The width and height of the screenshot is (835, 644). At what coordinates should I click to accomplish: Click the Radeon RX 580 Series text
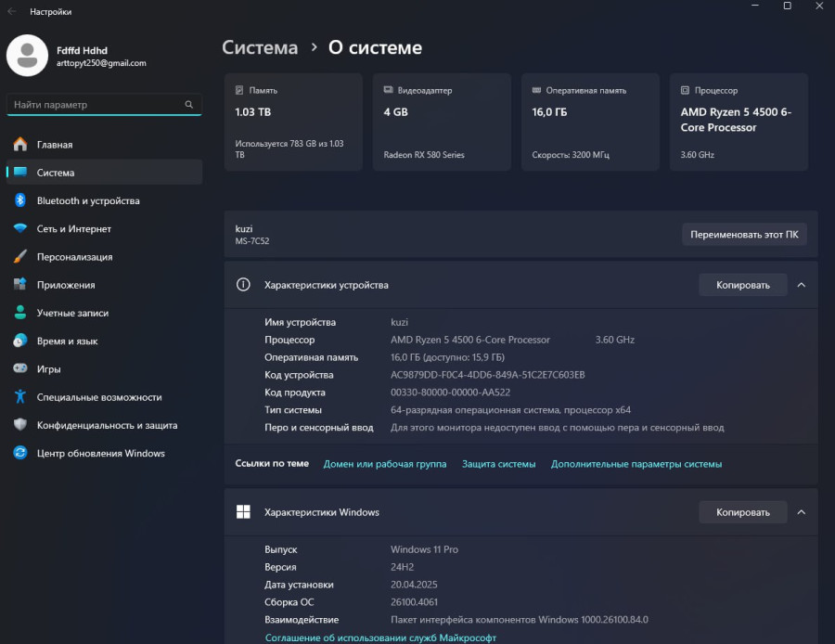tap(424, 154)
